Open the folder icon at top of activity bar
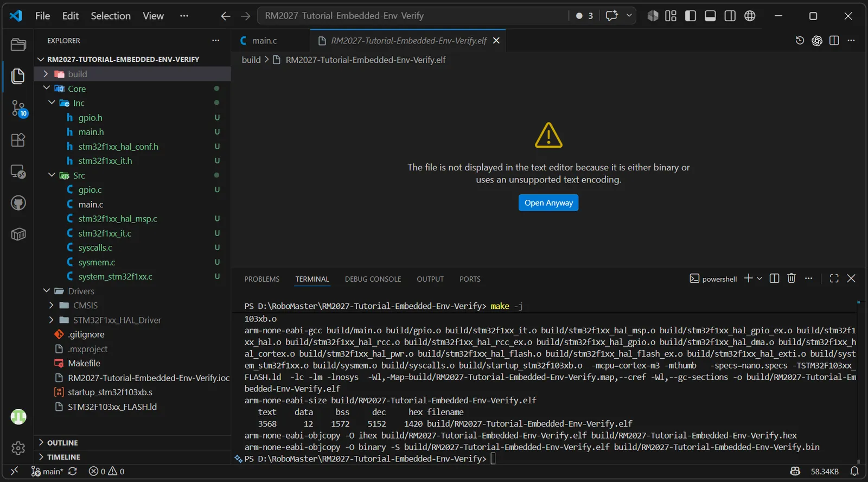868x482 pixels. click(18, 45)
